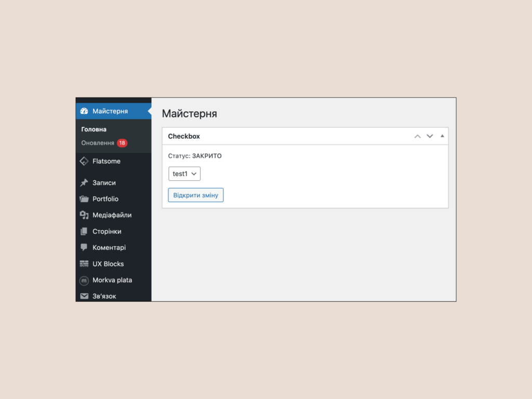Click the Сторінки pages icon
The height and width of the screenshot is (399, 532).
click(84, 231)
